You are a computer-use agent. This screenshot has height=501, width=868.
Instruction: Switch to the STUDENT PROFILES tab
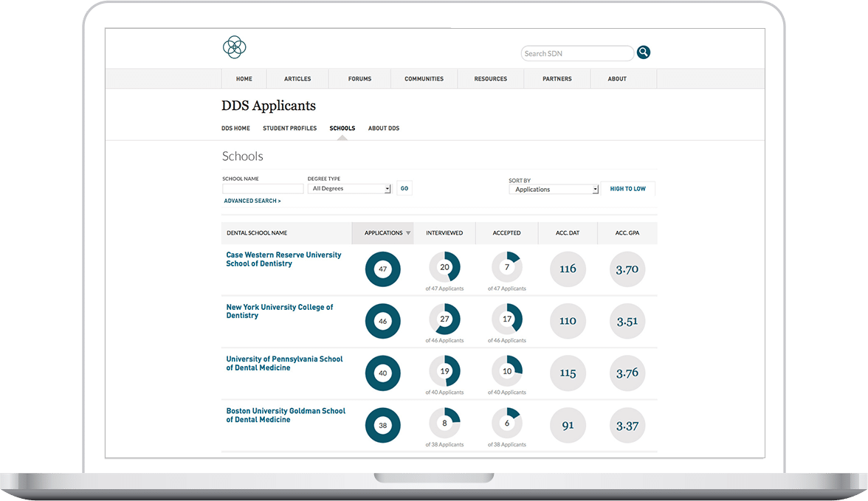coord(289,128)
